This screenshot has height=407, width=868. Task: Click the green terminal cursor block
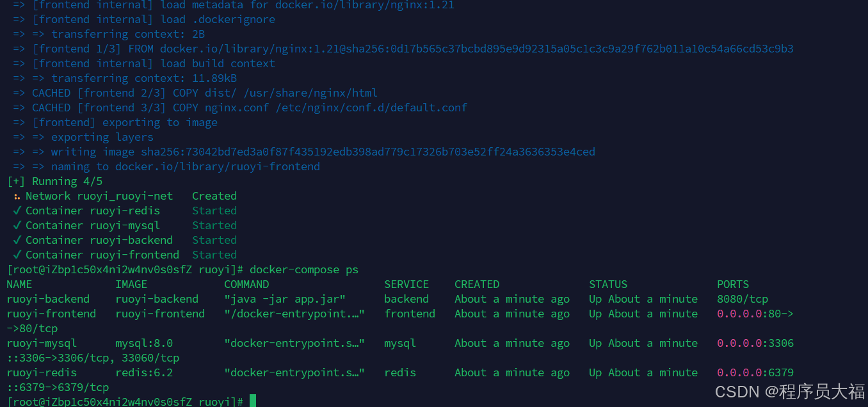coord(253,401)
